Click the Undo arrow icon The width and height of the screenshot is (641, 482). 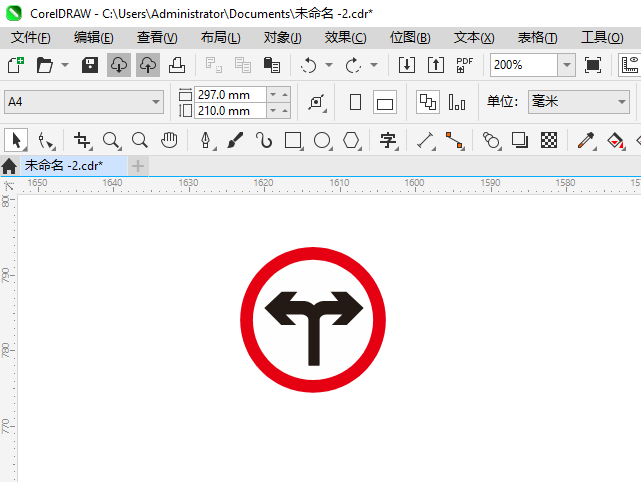coord(309,65)
